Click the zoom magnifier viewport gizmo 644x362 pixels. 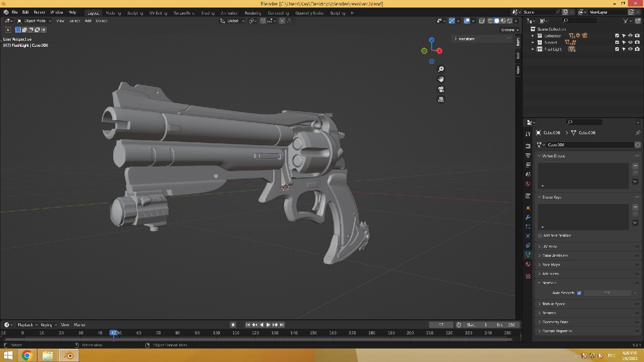pyautogui.click(x=441, y=69)
